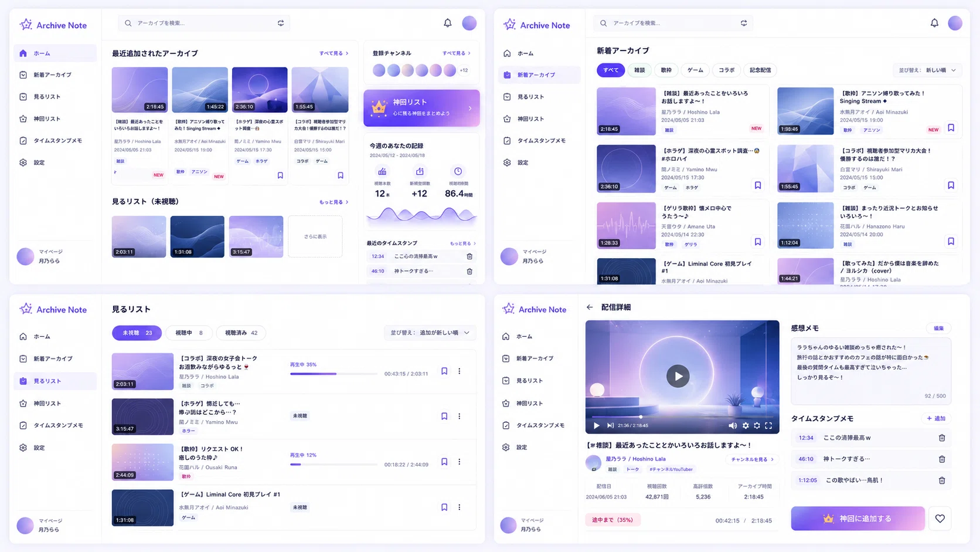980x552 pixels.
Task: Delete the 12:34 ここの清楚最高w memo in 配信詳細
Action: pyautogui.click(x=942, y=438)
